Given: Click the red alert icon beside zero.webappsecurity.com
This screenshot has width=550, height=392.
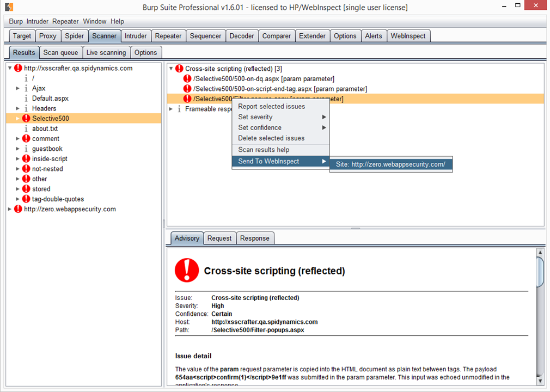Looking at the screenshot, I should pyautogui.click(x=18, y=209).
